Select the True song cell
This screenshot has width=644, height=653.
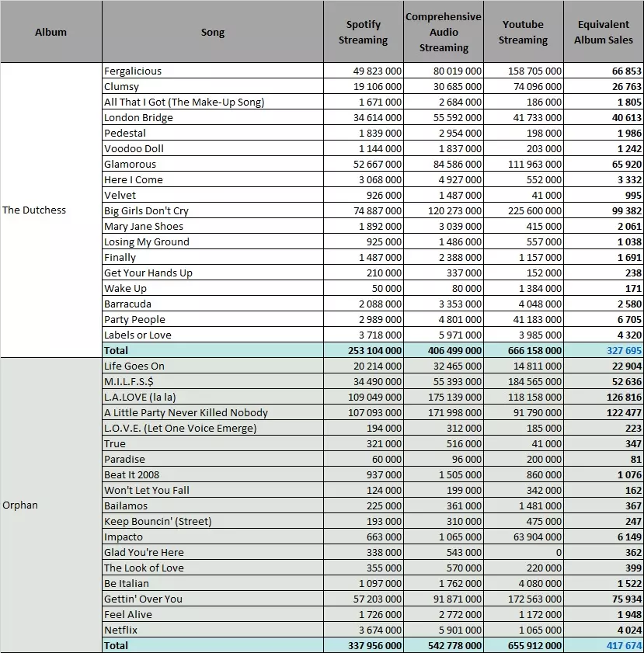click(x=212, y=443)
